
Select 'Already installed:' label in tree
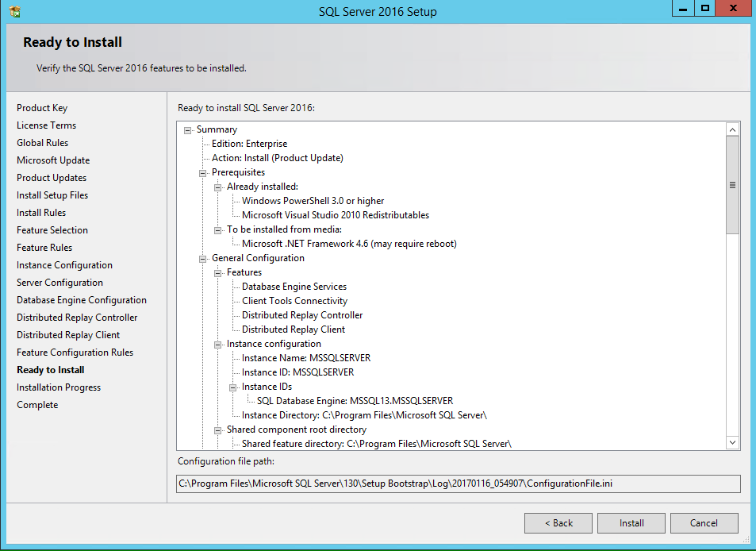pos(263,187)
